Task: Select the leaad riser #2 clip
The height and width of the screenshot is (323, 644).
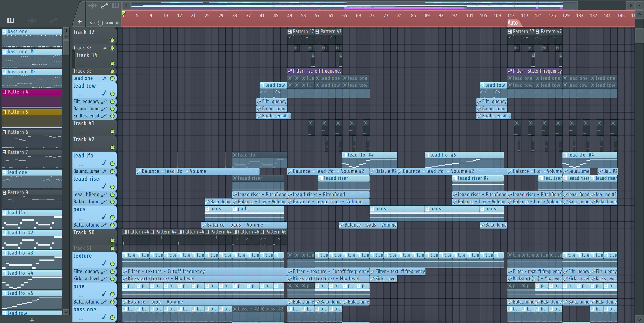Action: tap(478, 183)
